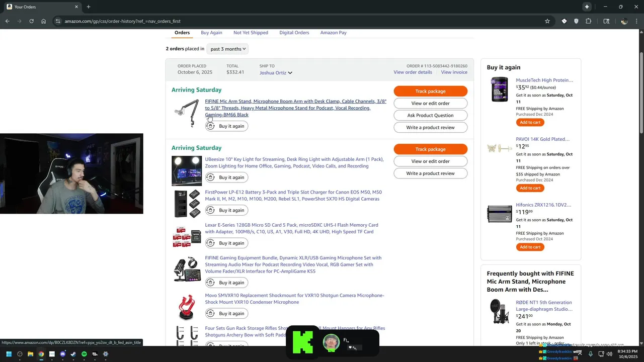
Task: Open the past 3 months dropdown
Action: pyautogui.click(x=227, y=49)
